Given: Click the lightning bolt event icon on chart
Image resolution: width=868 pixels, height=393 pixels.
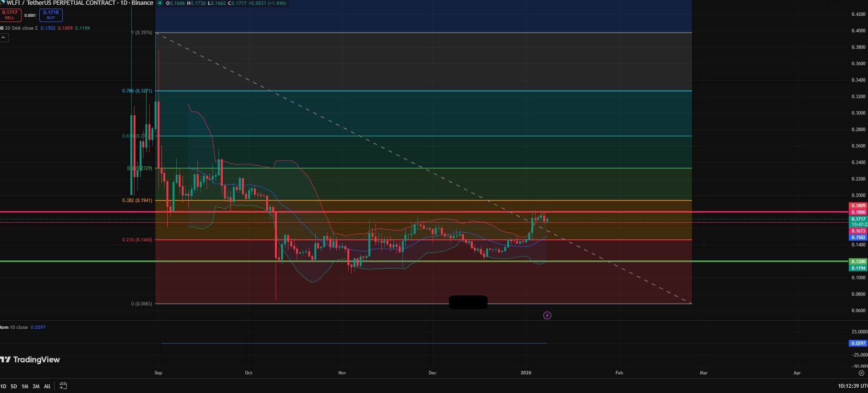Looking at the screenshot, I should 547,315.
